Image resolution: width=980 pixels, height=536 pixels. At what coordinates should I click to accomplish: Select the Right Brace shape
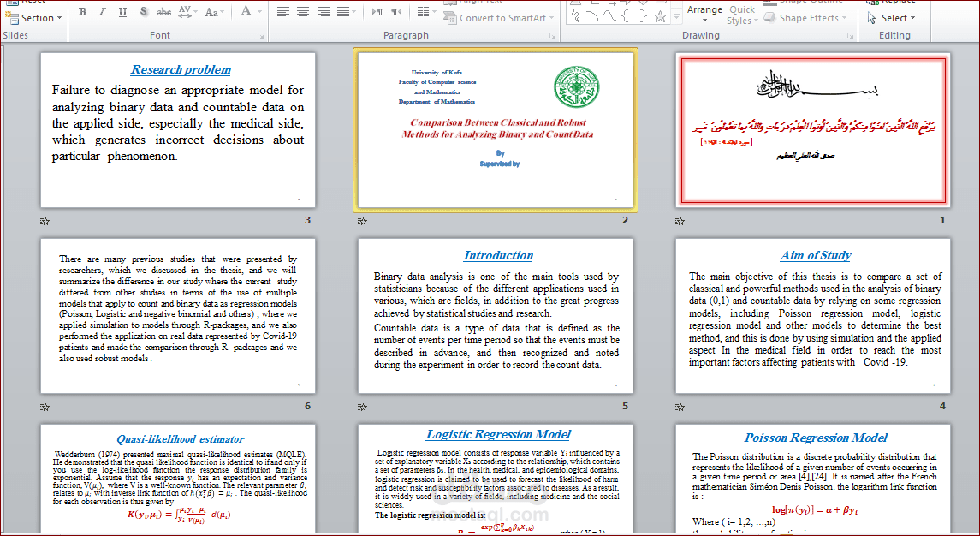tap(643, 16)
